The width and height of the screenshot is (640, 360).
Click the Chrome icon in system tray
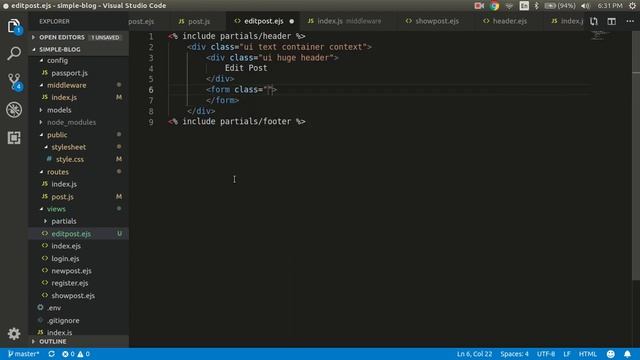(x=494, y=6)
